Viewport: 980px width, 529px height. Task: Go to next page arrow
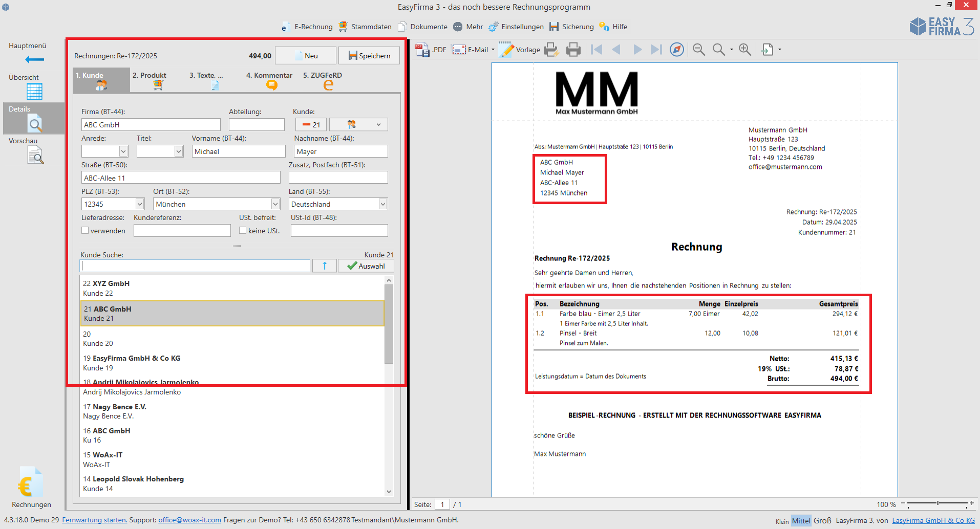pos(637,50)
